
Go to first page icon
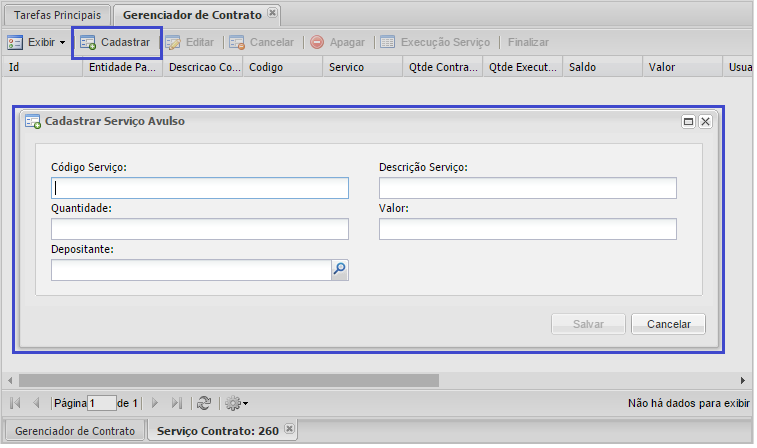coord(15,403)
